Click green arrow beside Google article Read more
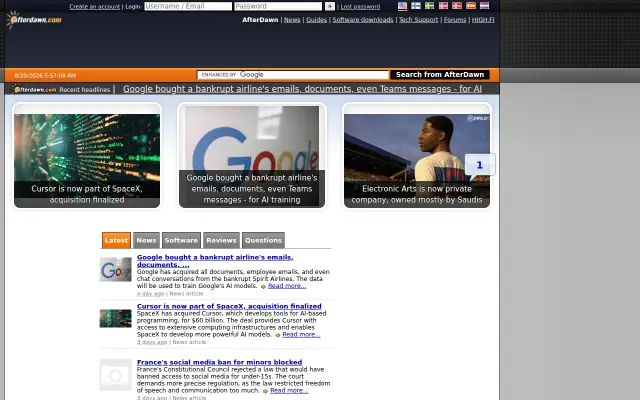 (263, 287)
